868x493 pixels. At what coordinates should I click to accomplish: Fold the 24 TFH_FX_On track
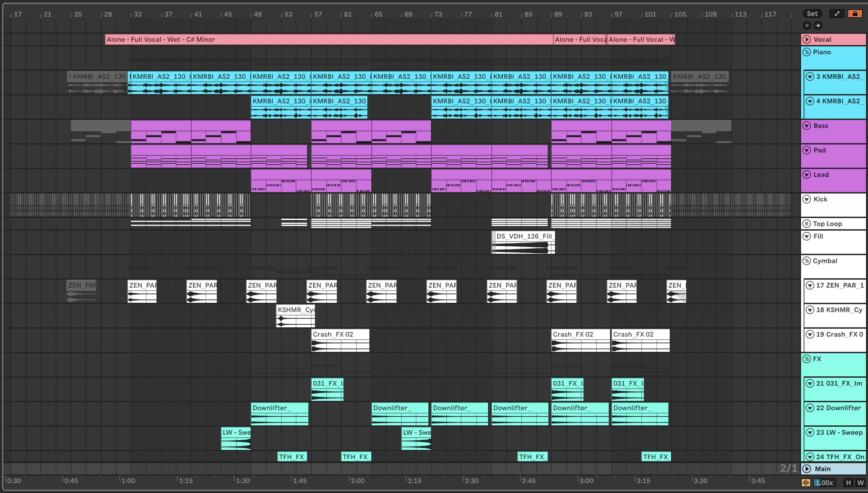810,457
